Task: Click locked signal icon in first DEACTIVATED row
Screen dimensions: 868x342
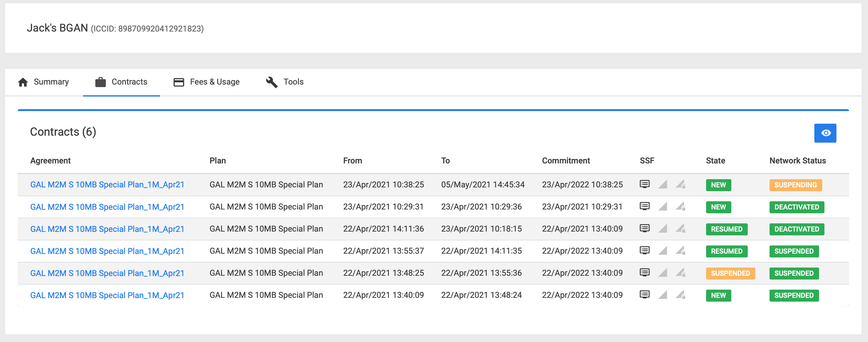Action: click(680, 207)
